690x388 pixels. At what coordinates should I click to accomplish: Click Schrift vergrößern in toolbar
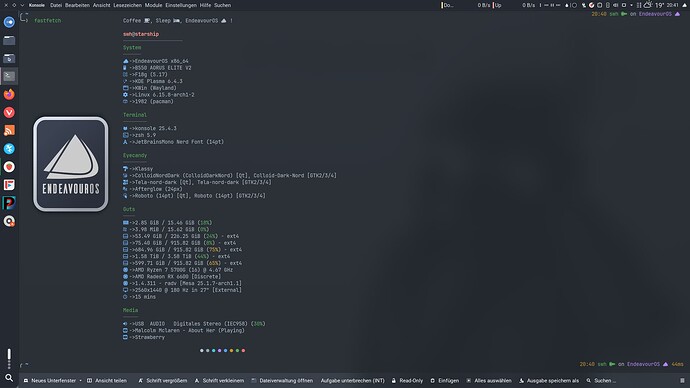(162, 381)
